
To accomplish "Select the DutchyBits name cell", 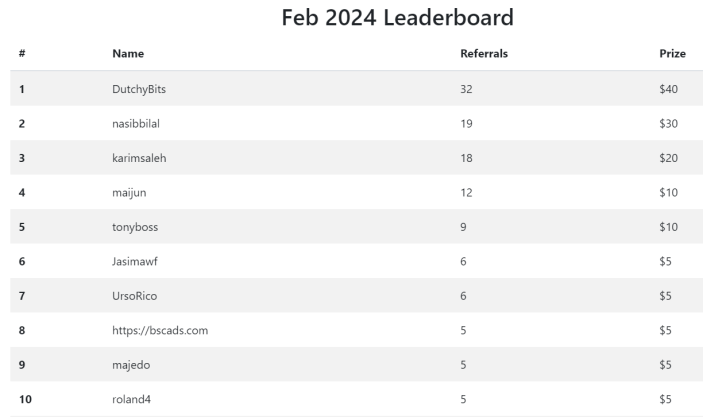I will 139,89.
